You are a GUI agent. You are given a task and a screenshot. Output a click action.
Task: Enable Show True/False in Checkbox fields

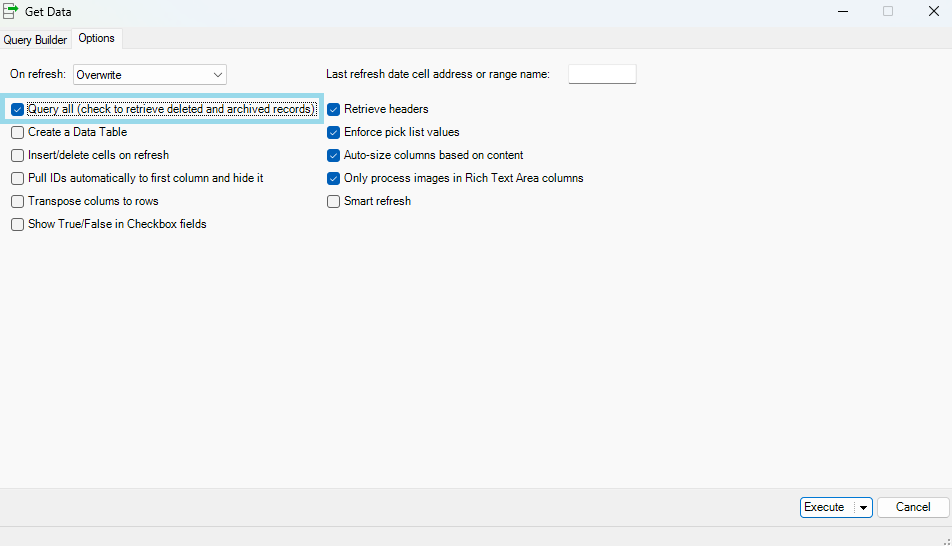(x=17, y=224)
